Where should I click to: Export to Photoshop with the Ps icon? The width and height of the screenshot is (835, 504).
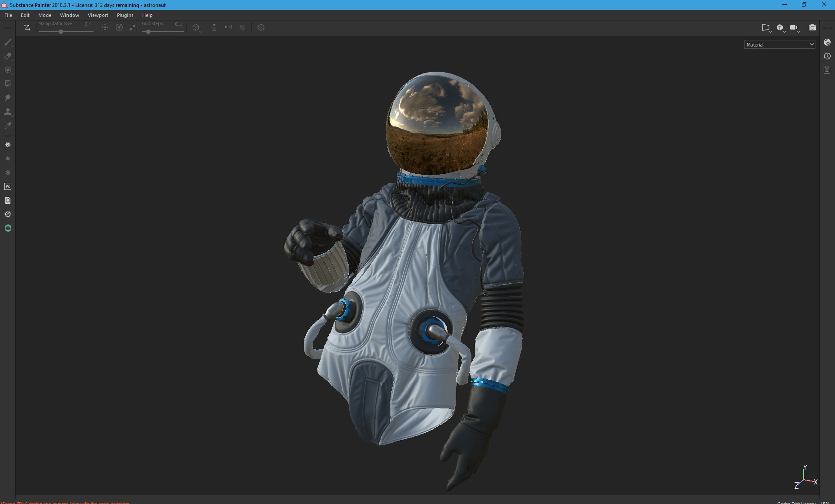(8, 186)
